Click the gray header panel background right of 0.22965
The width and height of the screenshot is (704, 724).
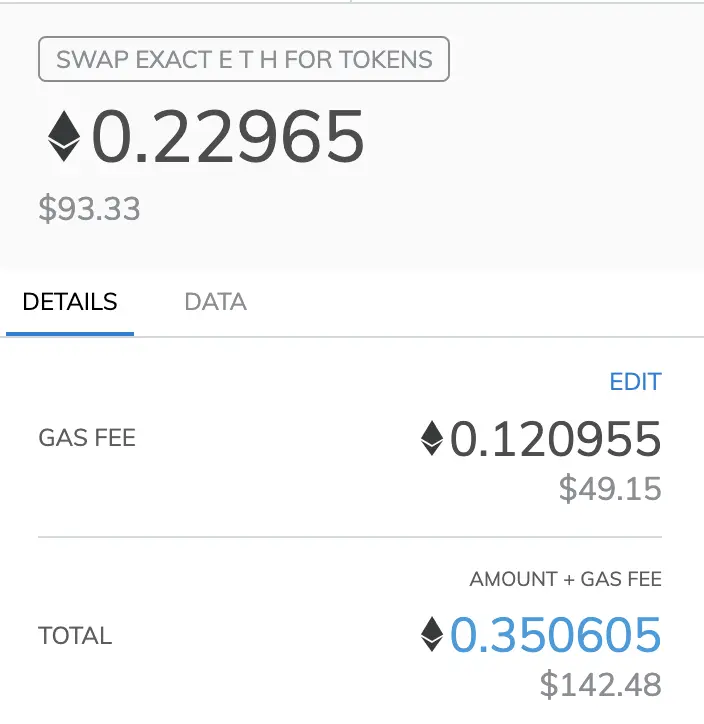531,139
